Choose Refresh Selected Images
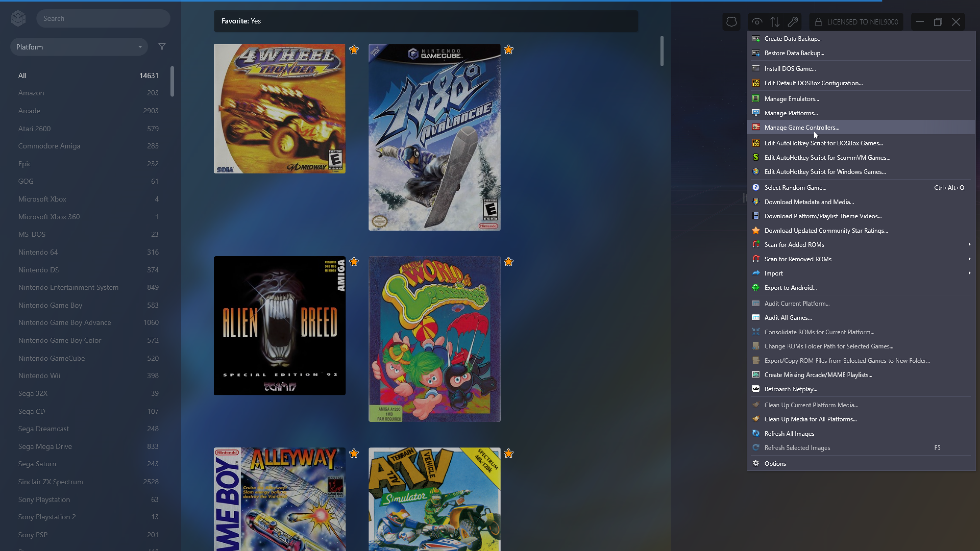 [861, 448]
